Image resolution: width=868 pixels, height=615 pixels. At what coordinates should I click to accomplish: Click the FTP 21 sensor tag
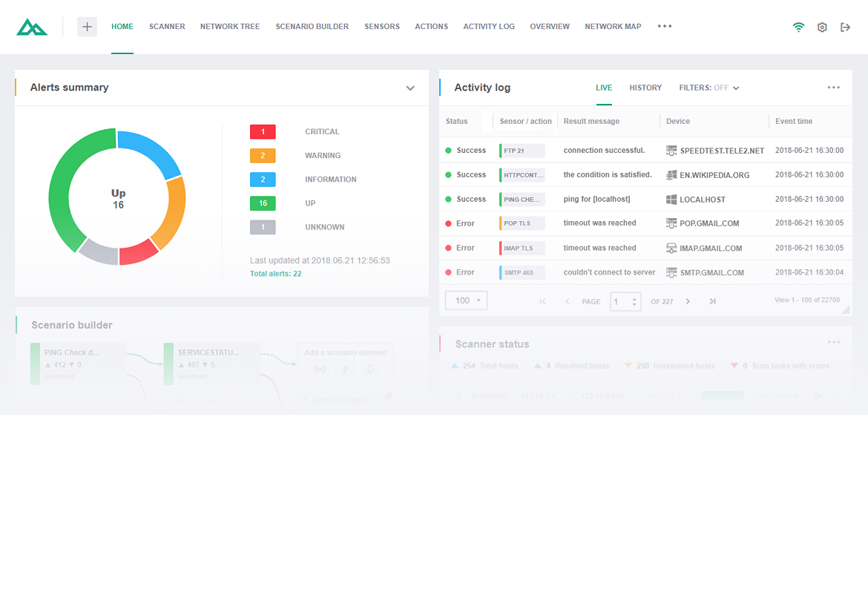(x=522, y=151)
